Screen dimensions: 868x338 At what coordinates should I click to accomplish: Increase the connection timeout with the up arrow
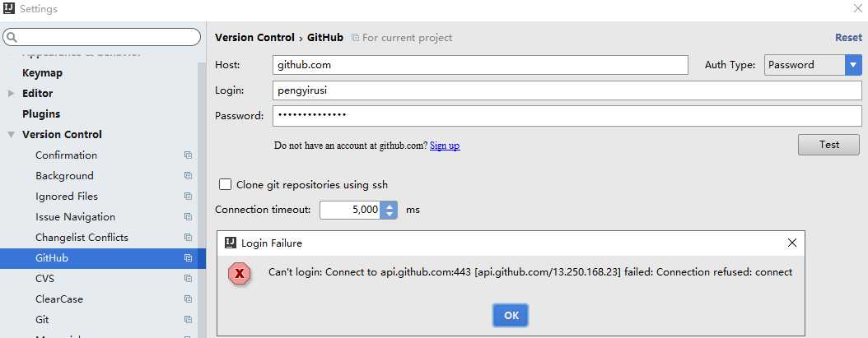point(390,206)
